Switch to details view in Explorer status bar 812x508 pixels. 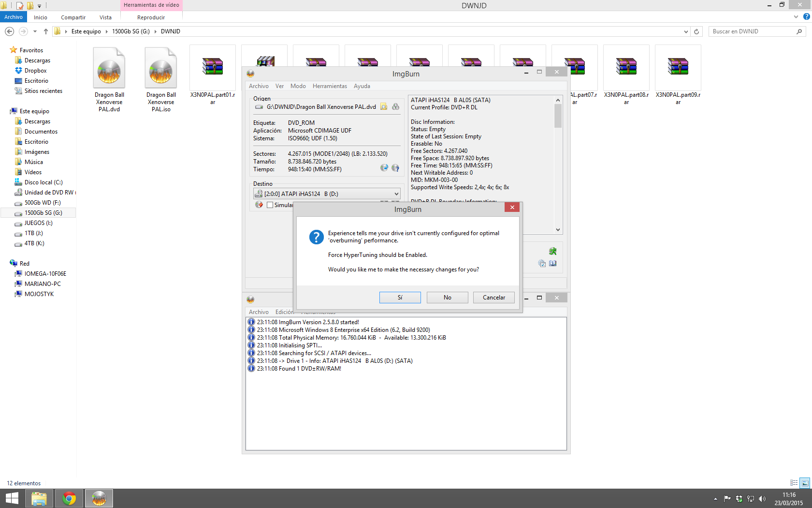794,483
